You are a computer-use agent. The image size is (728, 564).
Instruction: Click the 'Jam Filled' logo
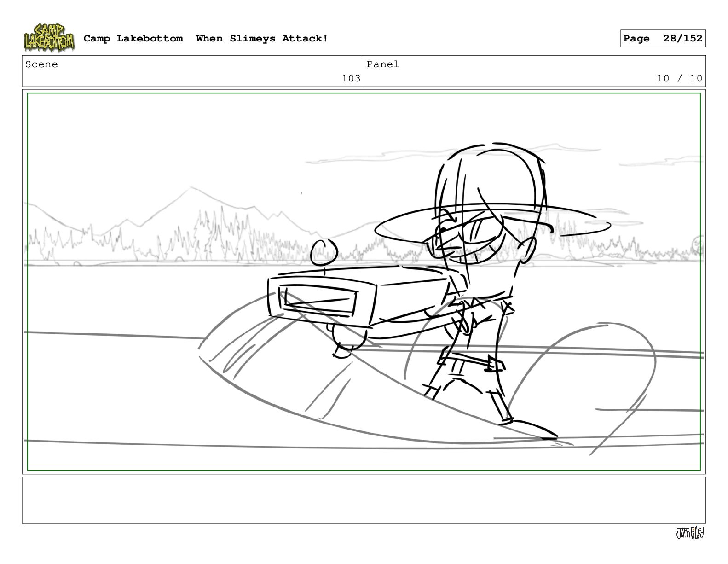(x=690, y=533)
